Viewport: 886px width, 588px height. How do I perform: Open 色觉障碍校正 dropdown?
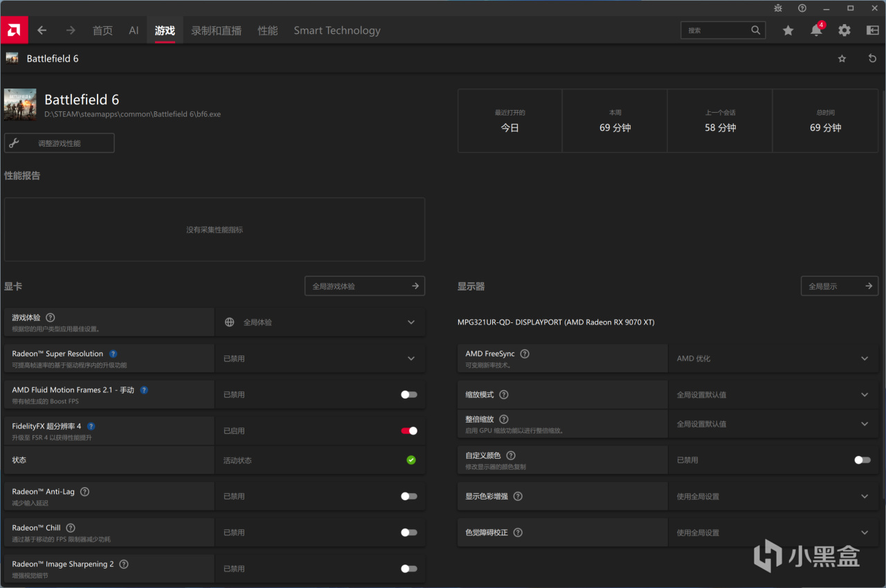773,533
